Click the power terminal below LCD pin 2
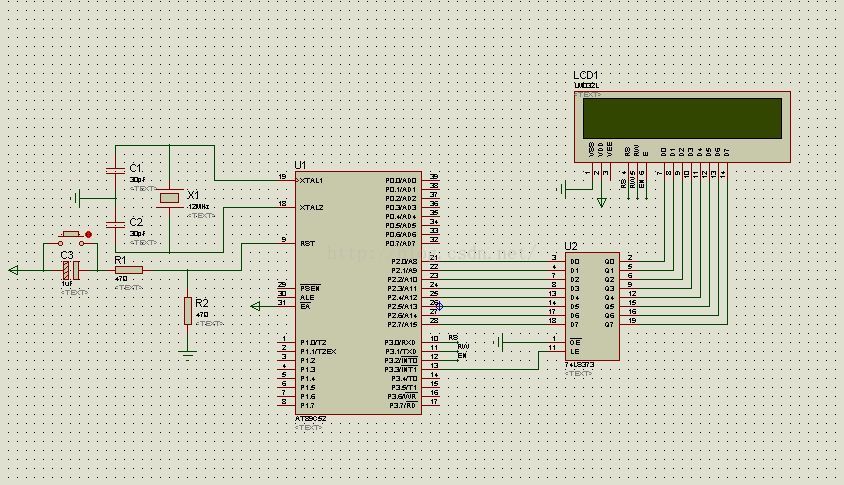 click(601, 202)
